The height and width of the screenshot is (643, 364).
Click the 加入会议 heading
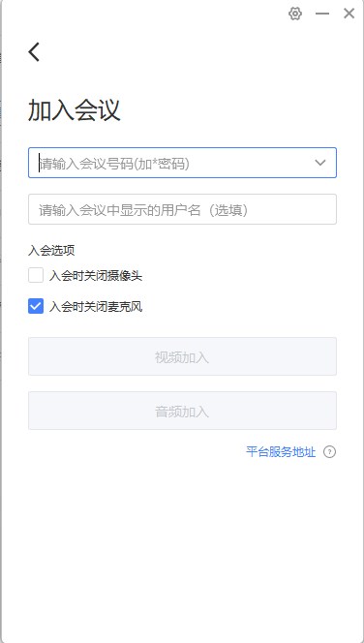[75, 110]
